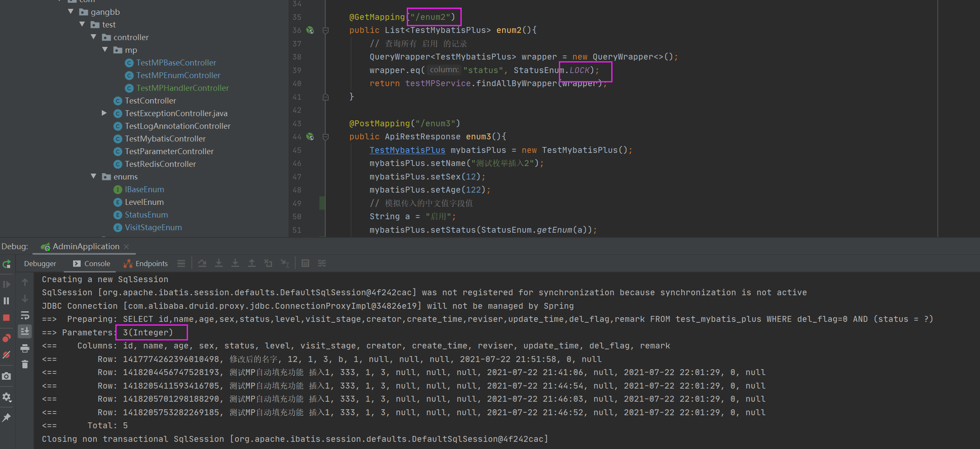
Task: Open TestRedisController class
Action: click(160, 164)
